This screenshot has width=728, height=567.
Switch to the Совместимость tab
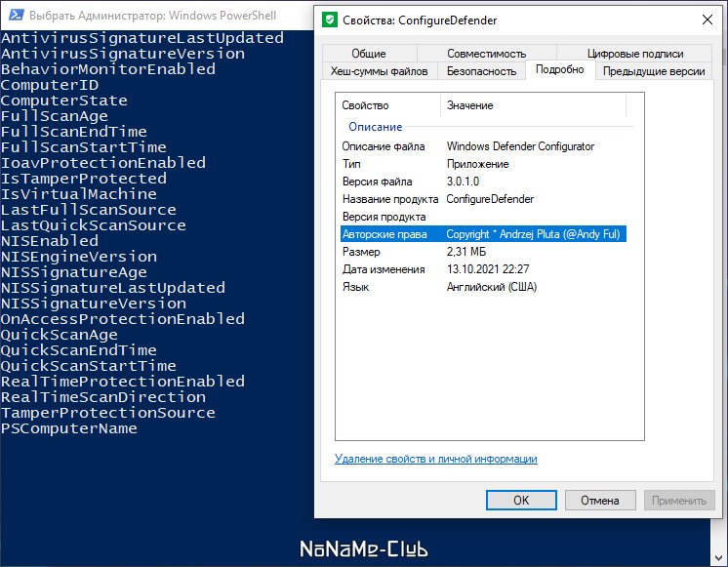tap(486, 54)
